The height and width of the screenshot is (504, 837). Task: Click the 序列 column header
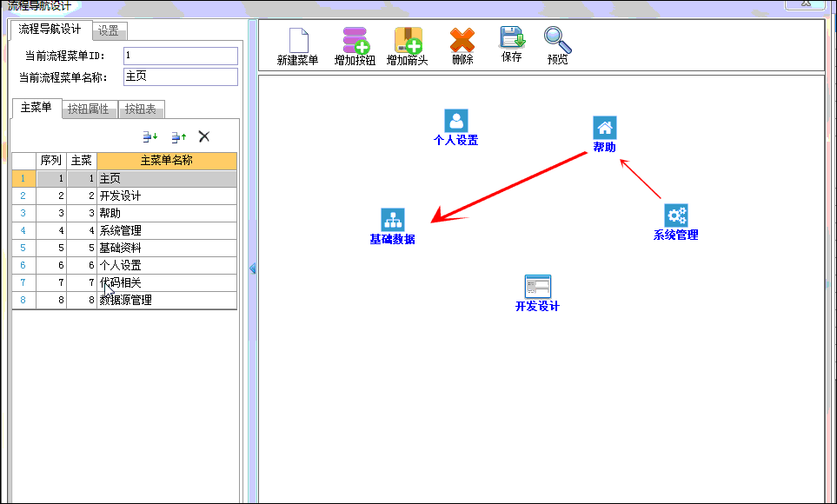coord(51,161)
